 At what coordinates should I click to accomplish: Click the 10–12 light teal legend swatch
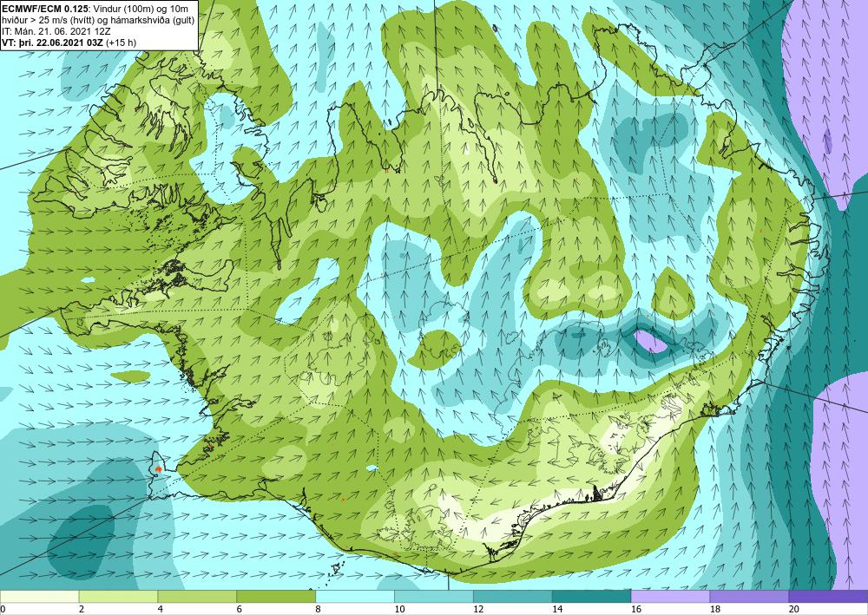click(434, 597)
